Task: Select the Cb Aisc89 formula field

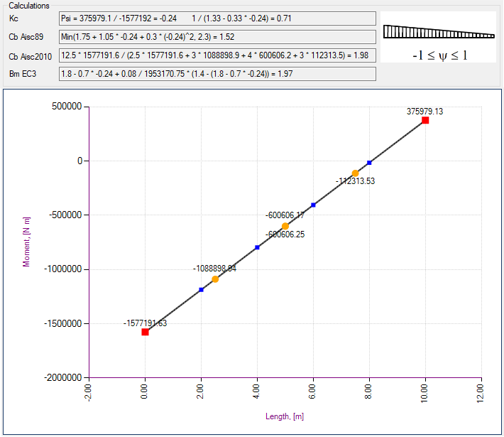Action: [217, 37]
